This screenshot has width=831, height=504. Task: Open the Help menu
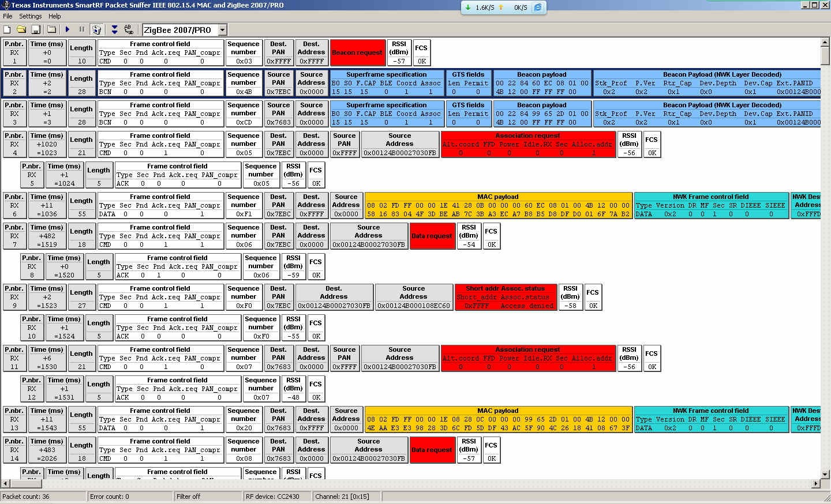click(x=55, y=16)
